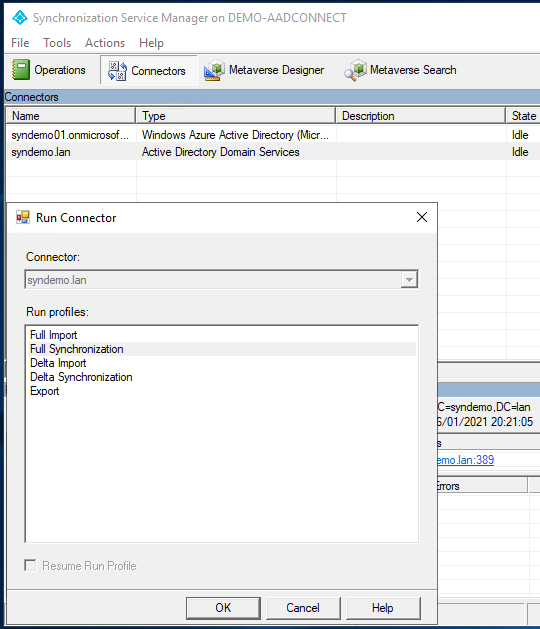Confirm with the OK button
Viewport: 540px width, 629px height.
click(x=223, y=608)
